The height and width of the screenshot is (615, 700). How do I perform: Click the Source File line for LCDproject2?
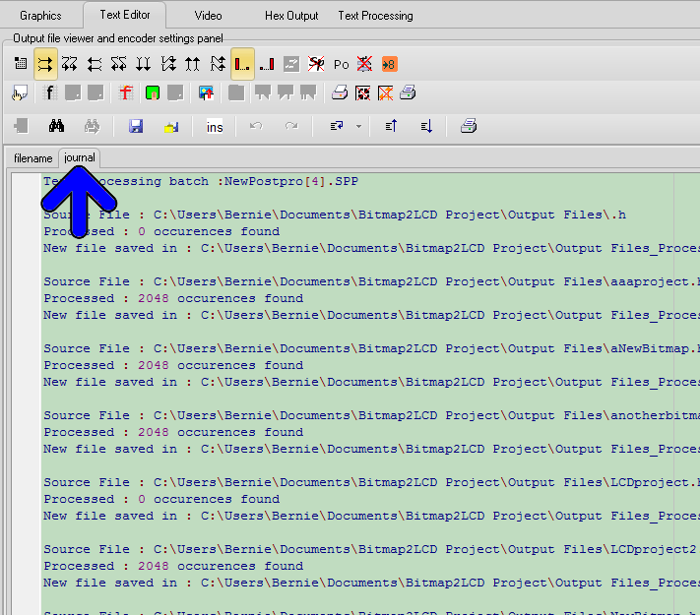[x=371, y=549]
